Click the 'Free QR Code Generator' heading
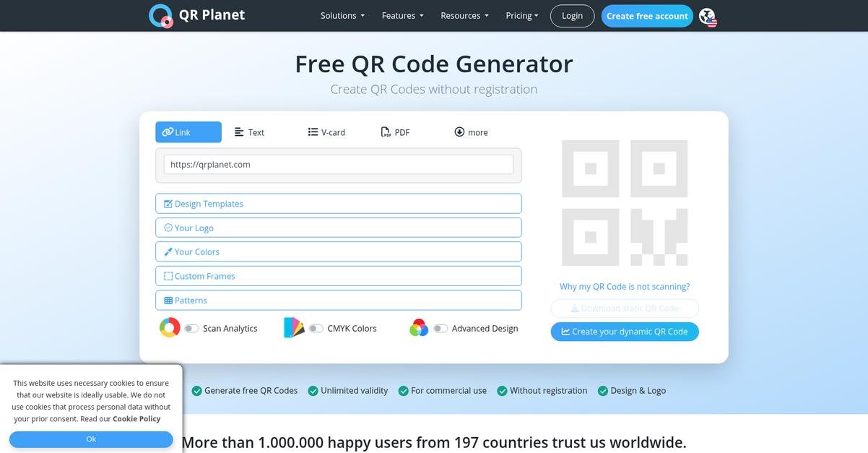Viewport: 868px width, 453px height. pos(434,64)
